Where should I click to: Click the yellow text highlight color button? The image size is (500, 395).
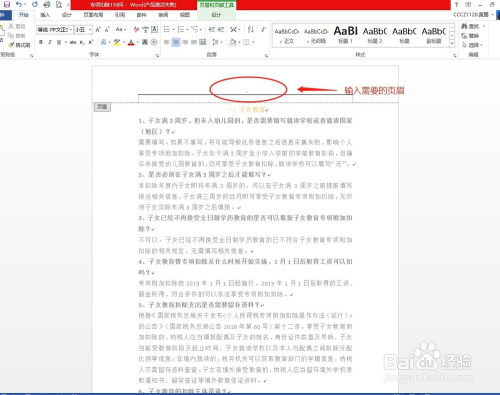coord(117,42)
